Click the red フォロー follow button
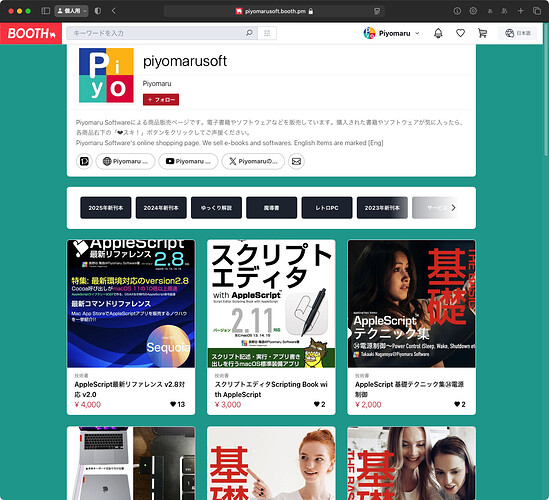This screenshot has height=500, width=549. pos(161,100)
